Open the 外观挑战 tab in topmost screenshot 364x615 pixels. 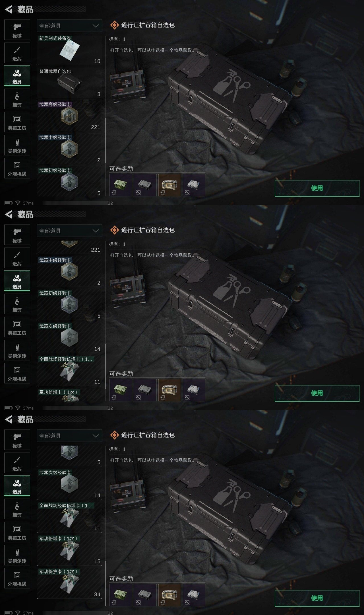[x=17, y=168]
